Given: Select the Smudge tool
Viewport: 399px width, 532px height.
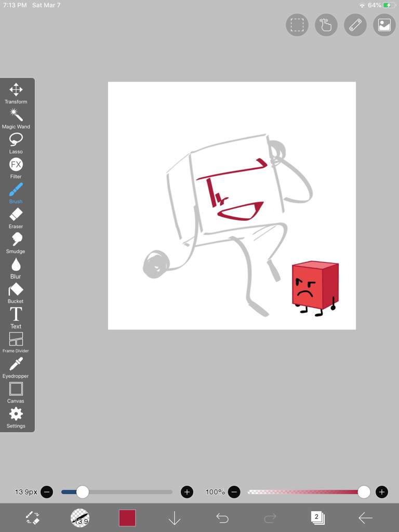Looking at the screenshot, I should pos(16,243).
